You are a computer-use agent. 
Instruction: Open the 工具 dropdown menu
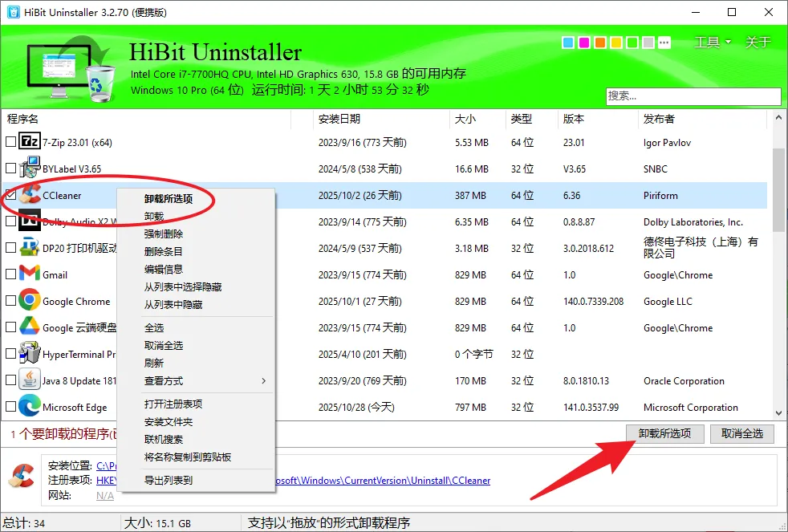click(712, 43)
